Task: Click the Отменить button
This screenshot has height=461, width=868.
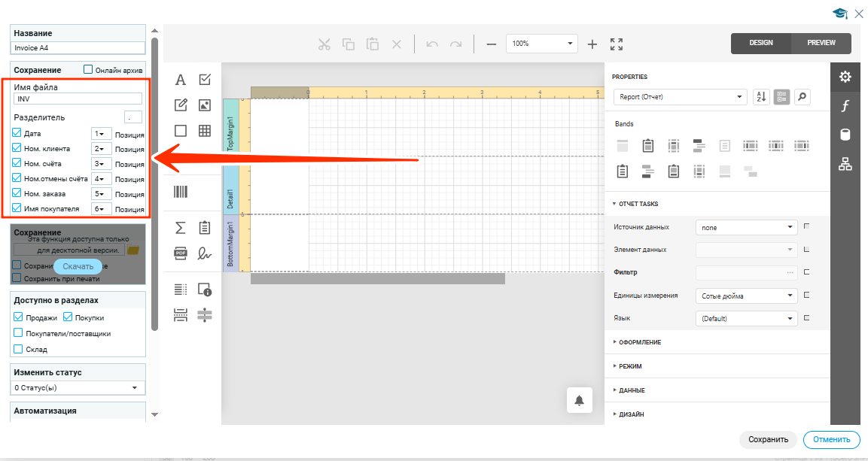Action: [831, 439]
